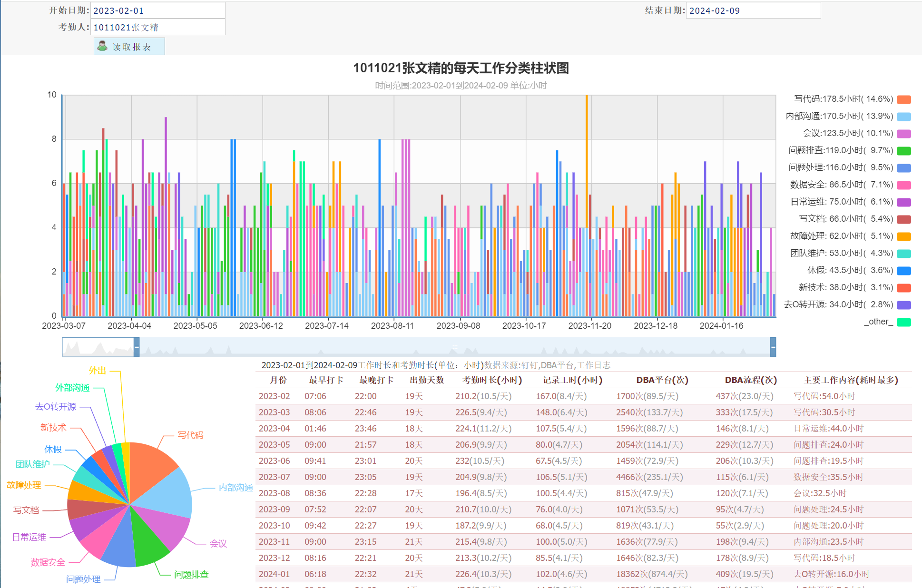
Task: Click 故障处理 orange legend icon
Action: [x=903, y=236]
